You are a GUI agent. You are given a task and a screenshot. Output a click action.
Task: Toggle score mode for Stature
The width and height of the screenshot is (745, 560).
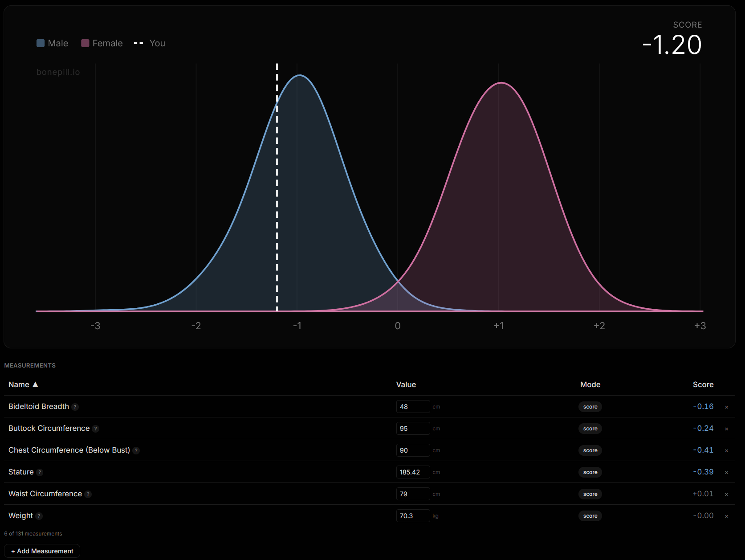(590, 472)
